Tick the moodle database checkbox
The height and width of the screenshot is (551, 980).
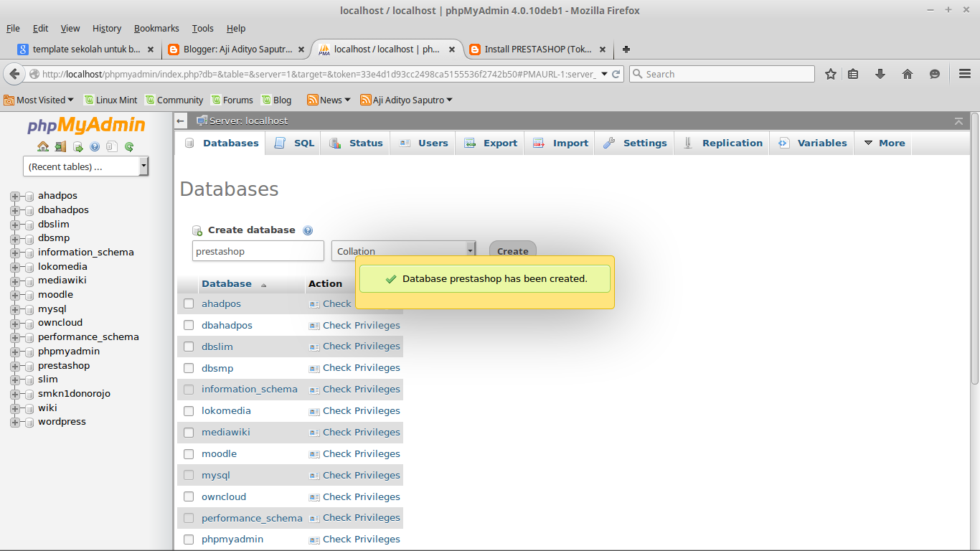(x=189, y=453)
